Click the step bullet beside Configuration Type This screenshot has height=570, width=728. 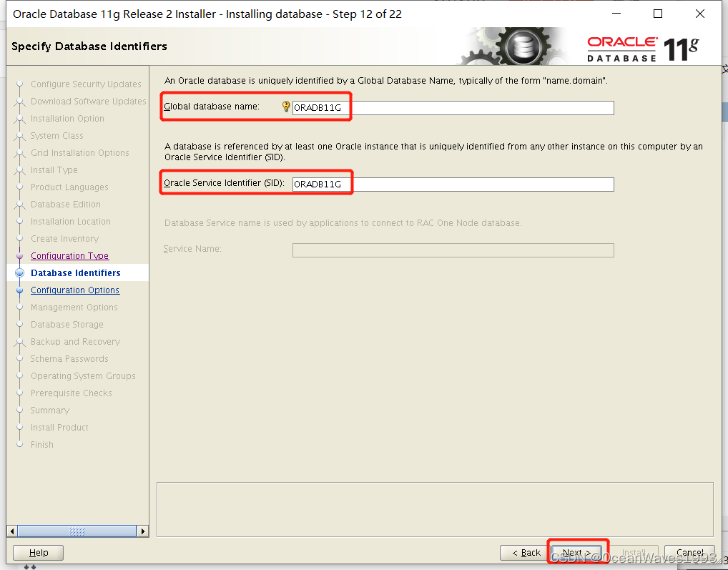(x=19, y=256)
